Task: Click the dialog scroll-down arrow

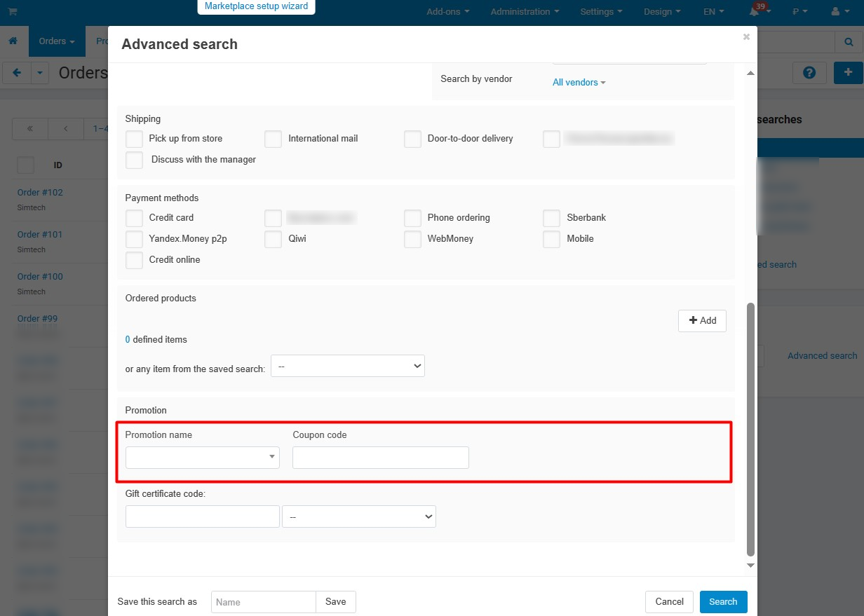Action: pyautogui.click(x=750, y=565)
